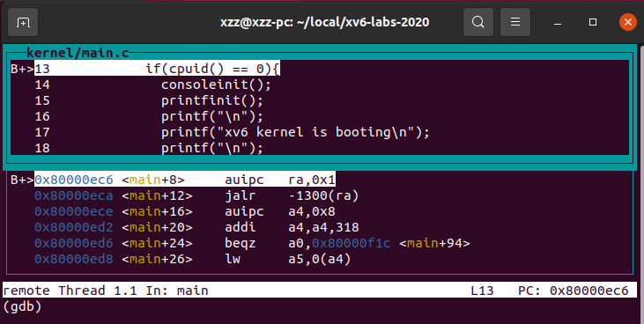Select address 0x80000ed2

(x=73, y=227)
